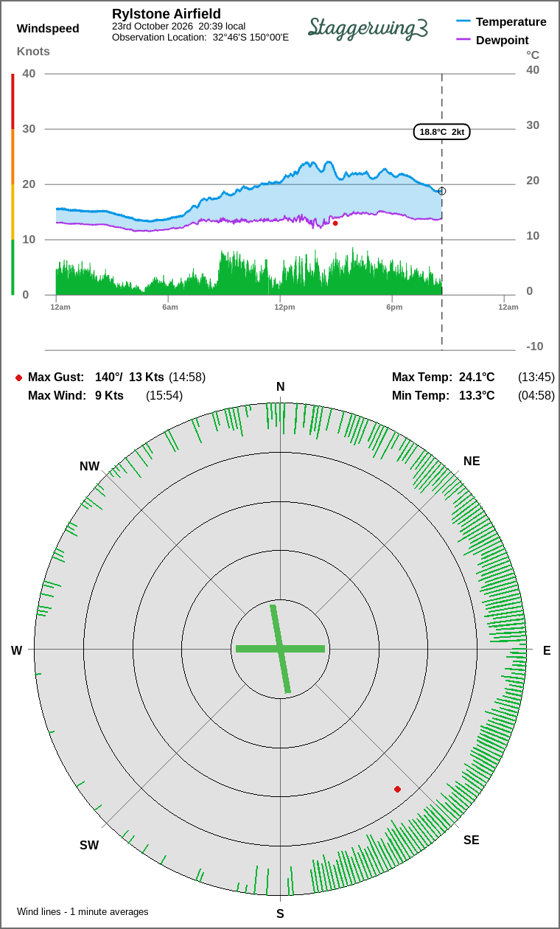Click the SE compass label
This screenshot has height=929, width=560.
[472, 840]
